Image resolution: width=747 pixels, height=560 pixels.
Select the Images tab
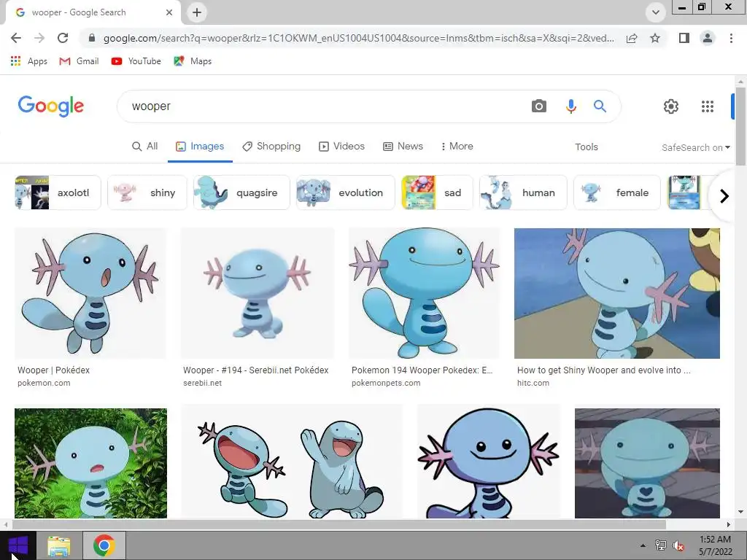click(x=200, y=146)
